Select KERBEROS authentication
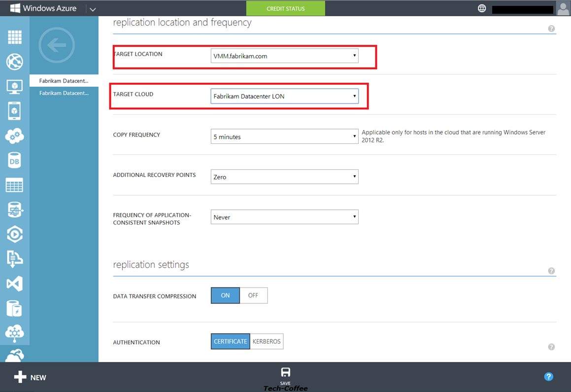 pyautogui.click(x=267, y=341)
